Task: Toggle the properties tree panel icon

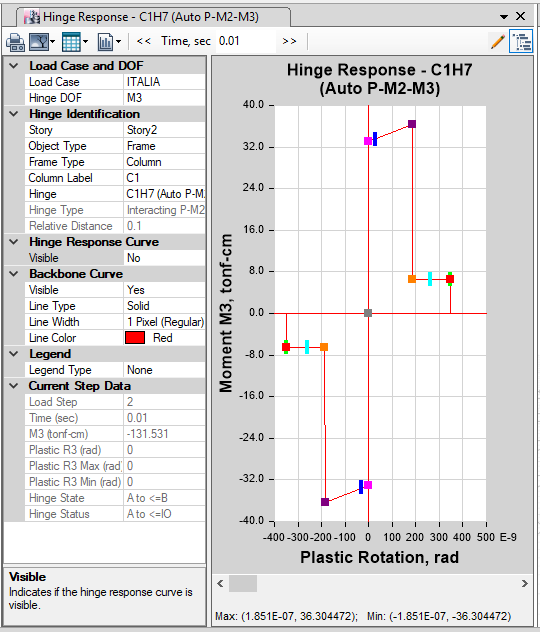Action: click(521, 41)
